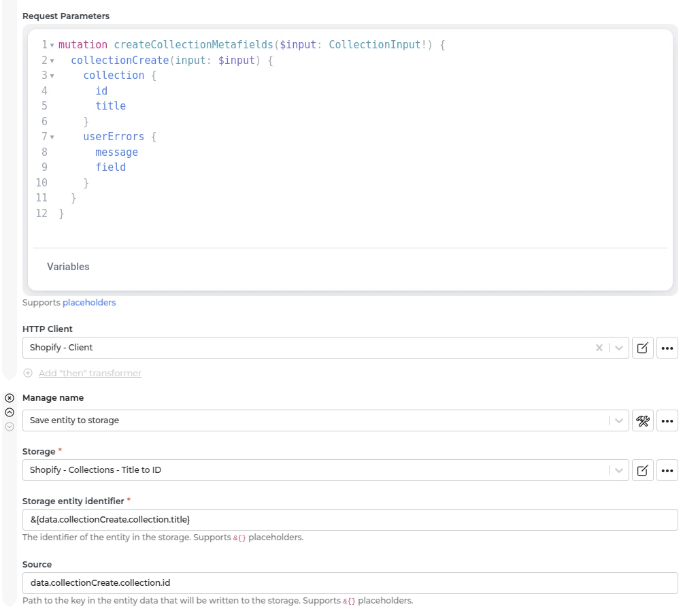
Task: Move Manage name transformer up
Action: point(10,412)
